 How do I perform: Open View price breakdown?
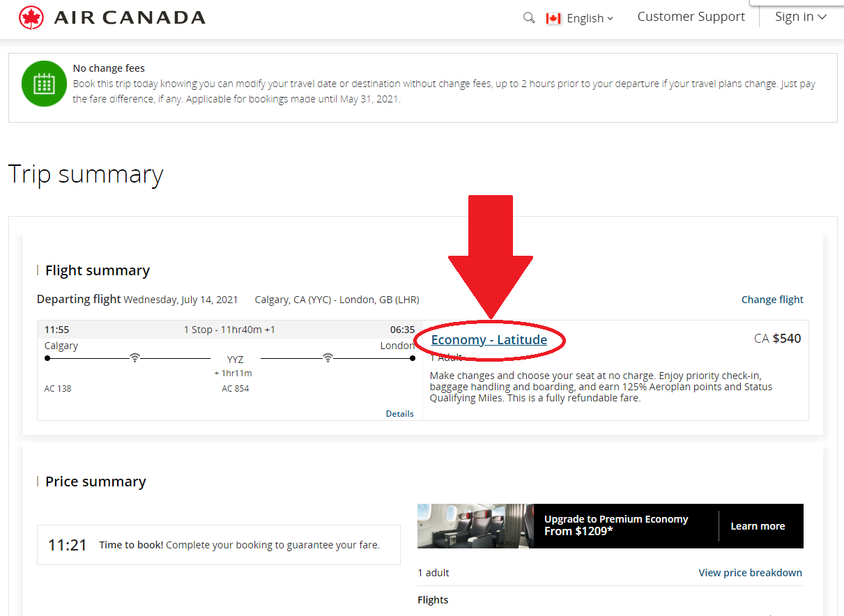click(750, 573)
